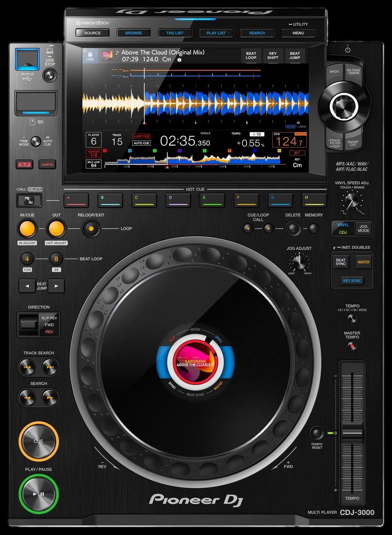Trigger Hot Cue C pad
Viewport: 392px width, 535px height.
click(144, 200)
